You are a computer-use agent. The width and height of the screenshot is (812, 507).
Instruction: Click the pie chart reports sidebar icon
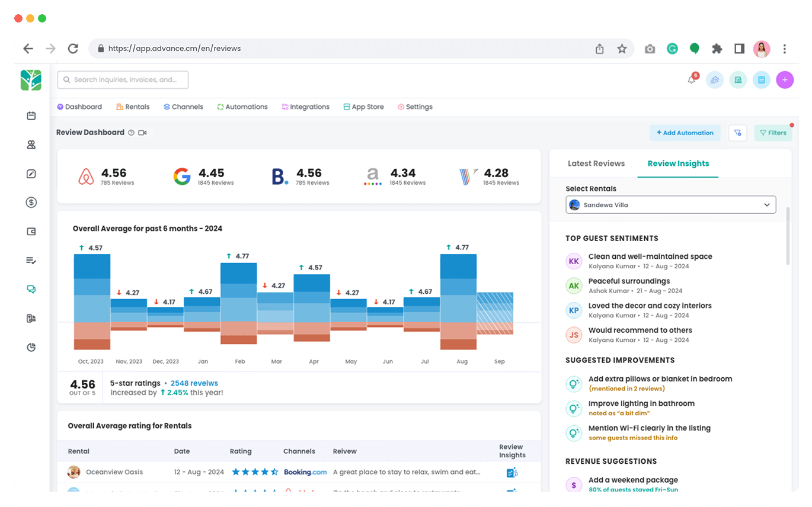click(31, 347)
